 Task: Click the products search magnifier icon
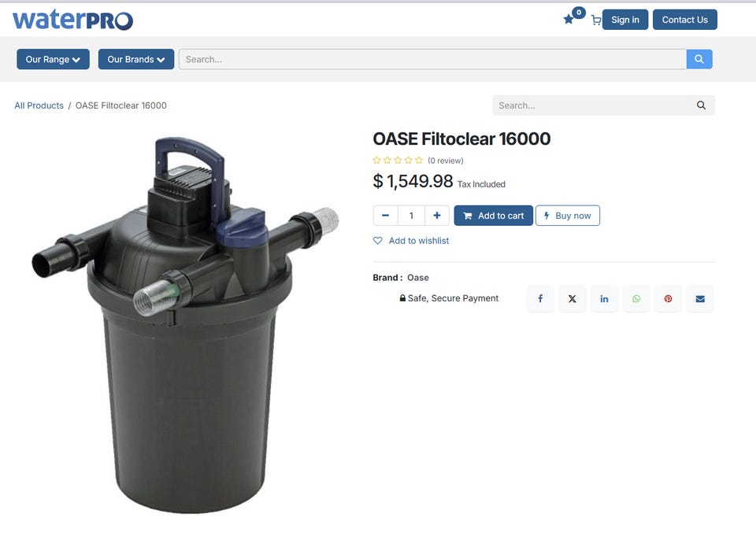coord(701,105)
